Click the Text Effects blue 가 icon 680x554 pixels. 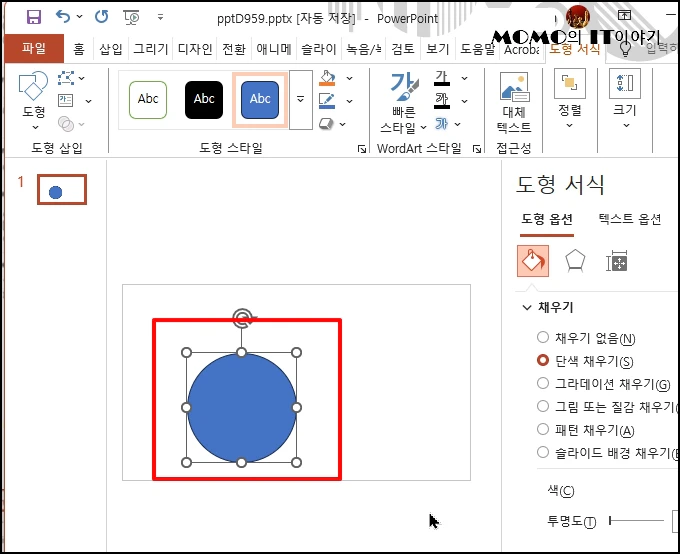(x=441, y=124)
